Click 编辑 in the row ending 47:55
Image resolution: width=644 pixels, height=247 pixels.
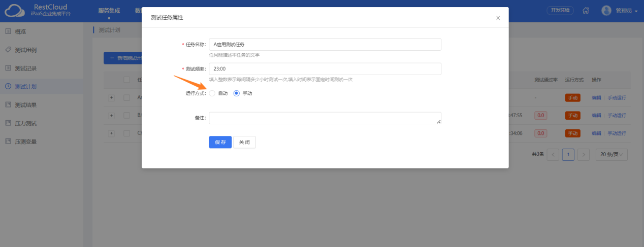coord(596,116)
